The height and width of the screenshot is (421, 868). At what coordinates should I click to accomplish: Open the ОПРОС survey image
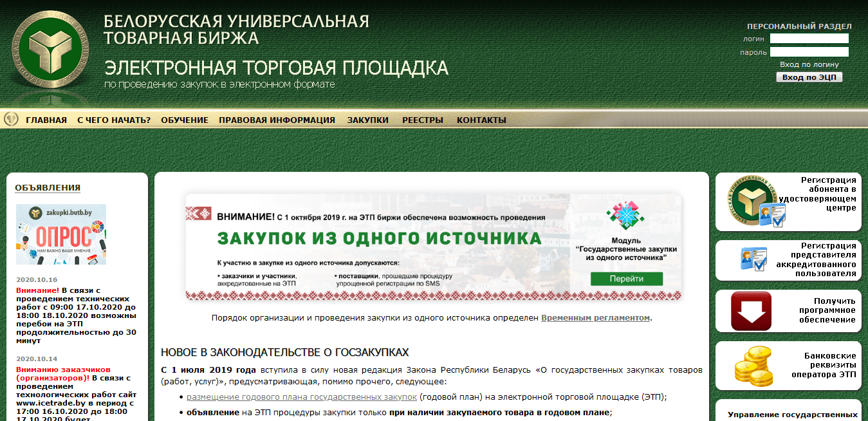tap(61, 234)
